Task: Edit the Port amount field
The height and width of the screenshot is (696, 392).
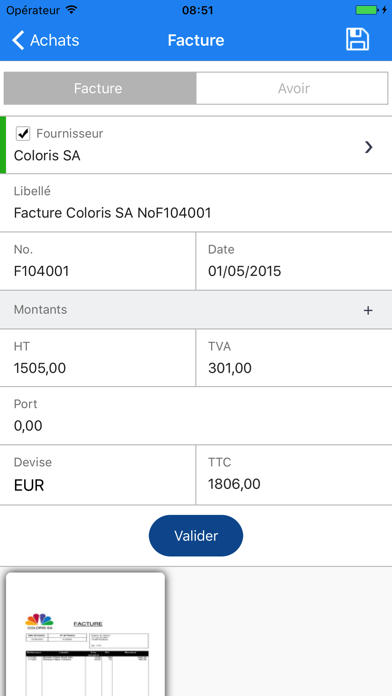Action: (x=196, y=415)
